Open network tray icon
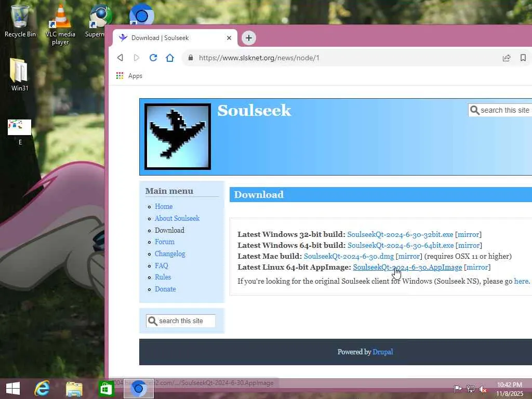Screen dimensions: 532x399 coord(471,389)
